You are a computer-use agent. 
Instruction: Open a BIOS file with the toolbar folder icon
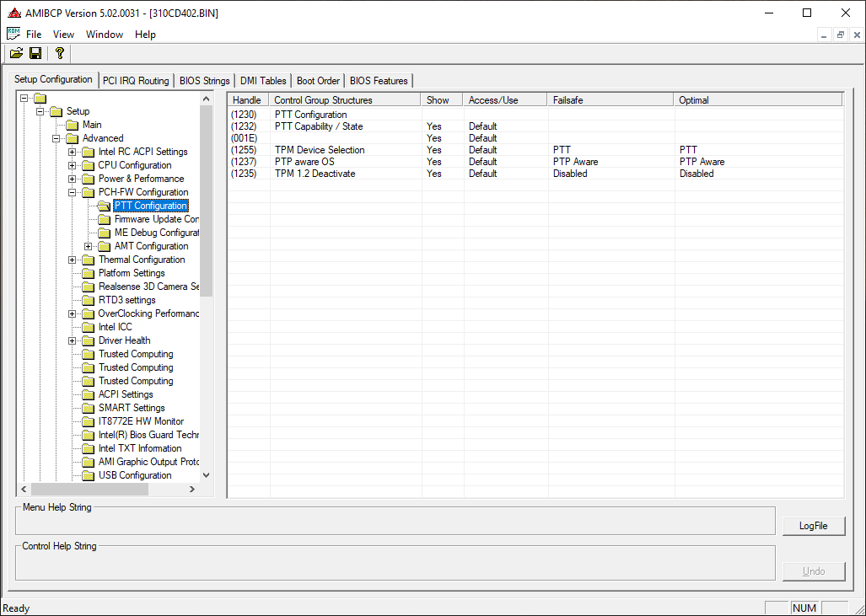click(17, 53)
